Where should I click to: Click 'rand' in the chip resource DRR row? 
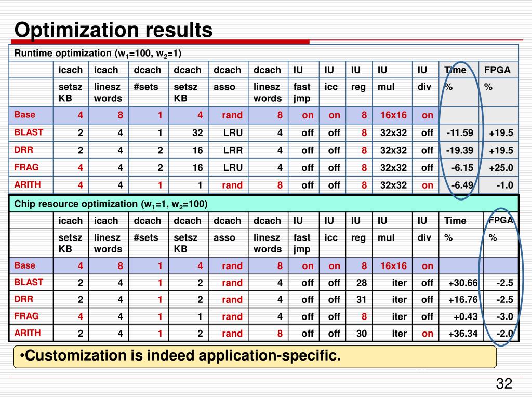[x=232, y=300]
